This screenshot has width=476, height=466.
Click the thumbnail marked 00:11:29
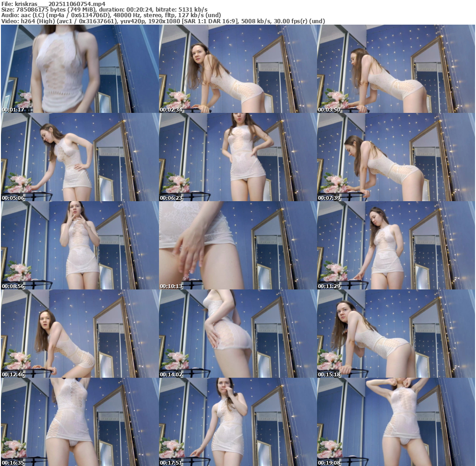tap(396, 245)
